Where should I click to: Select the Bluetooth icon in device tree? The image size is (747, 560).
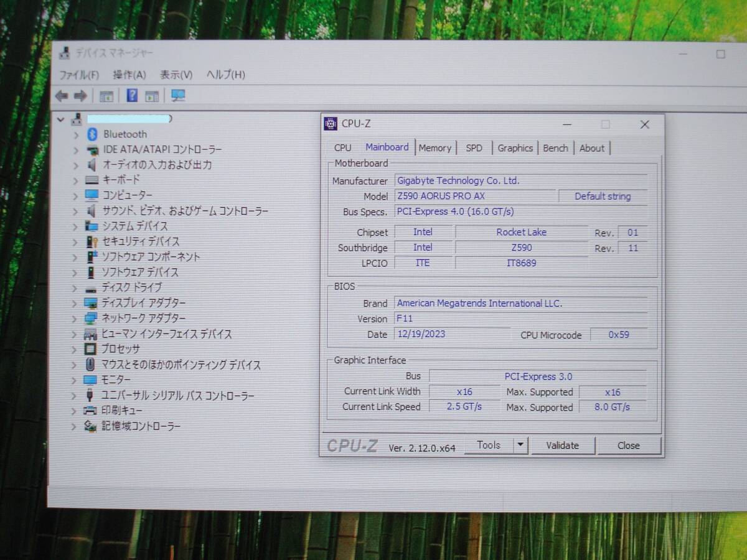(x=92, y=134)
